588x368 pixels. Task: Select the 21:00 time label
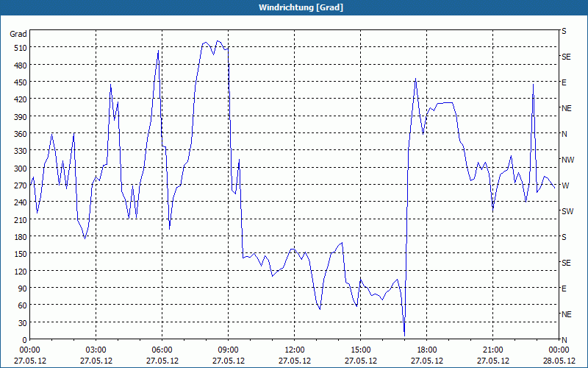click(492, 350)
